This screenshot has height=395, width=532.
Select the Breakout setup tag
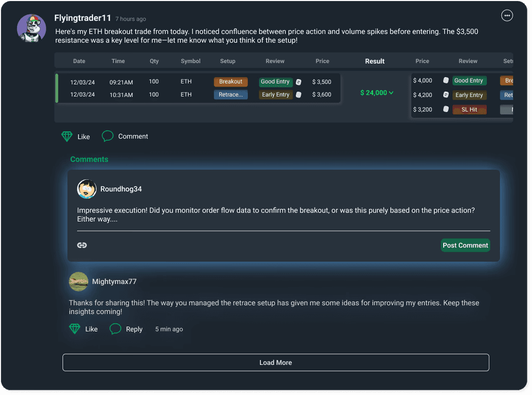pos(231,81)
